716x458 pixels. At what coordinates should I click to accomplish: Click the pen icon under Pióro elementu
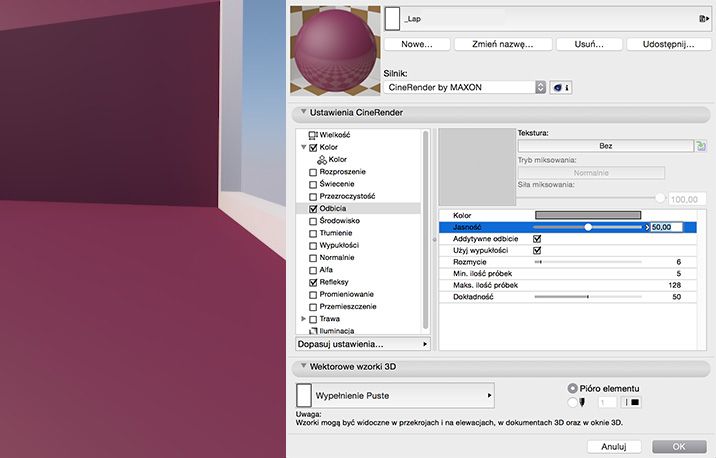tap(582, 402)
